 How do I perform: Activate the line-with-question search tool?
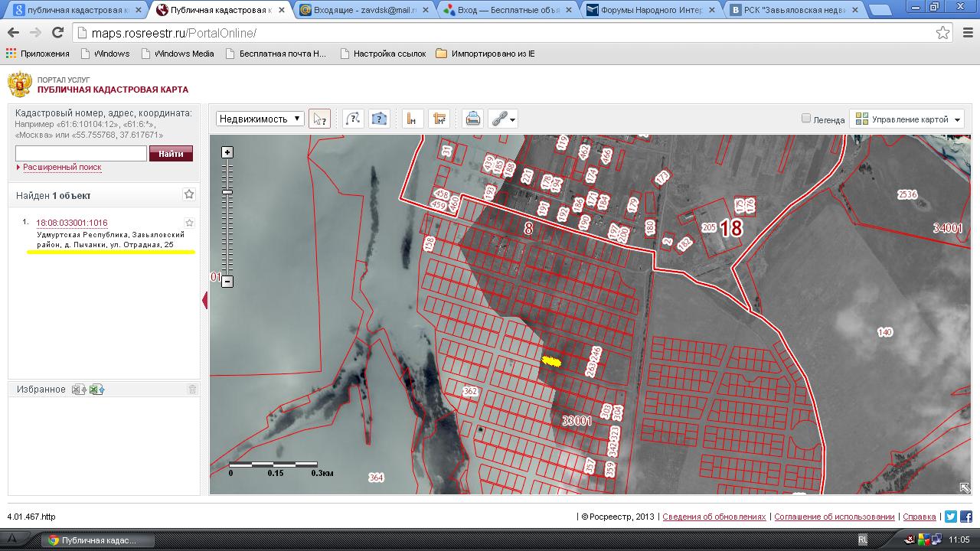click(353, 119)
